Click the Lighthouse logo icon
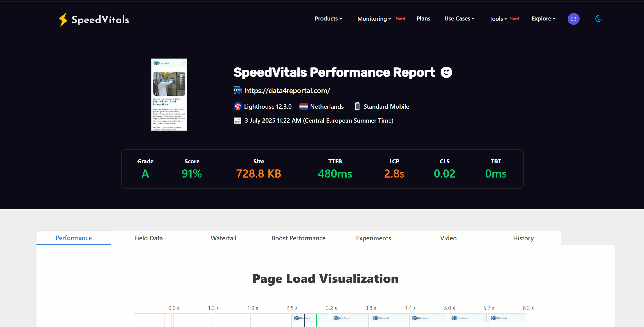The height and width of the screenshot is (327, 644). pos(237,106)
